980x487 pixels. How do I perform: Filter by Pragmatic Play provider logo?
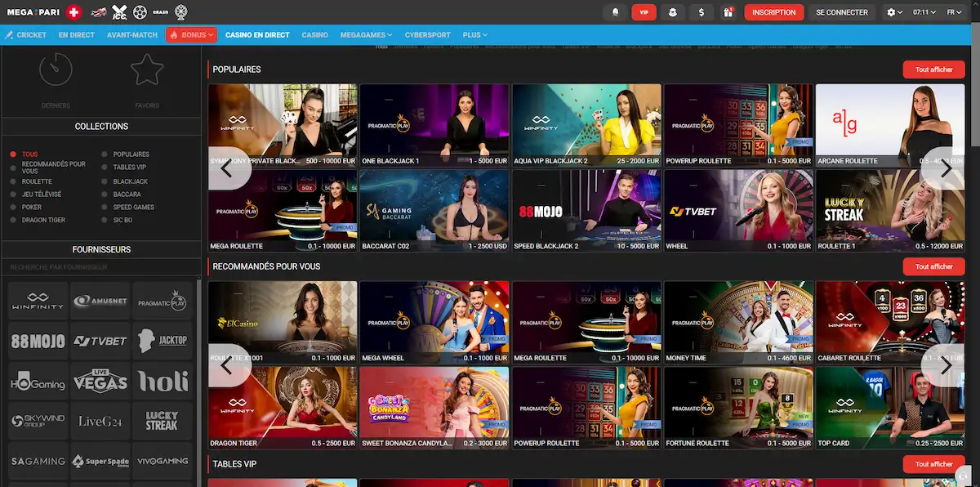163,301
